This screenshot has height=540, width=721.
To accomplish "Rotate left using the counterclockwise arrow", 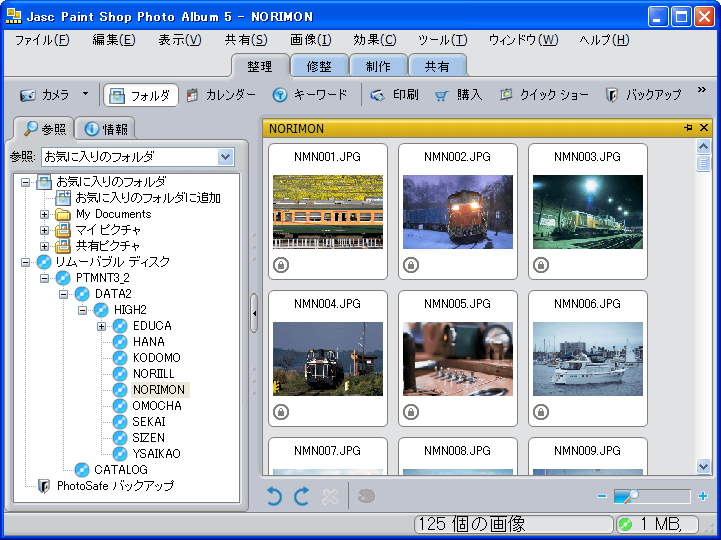I will 274,497.
